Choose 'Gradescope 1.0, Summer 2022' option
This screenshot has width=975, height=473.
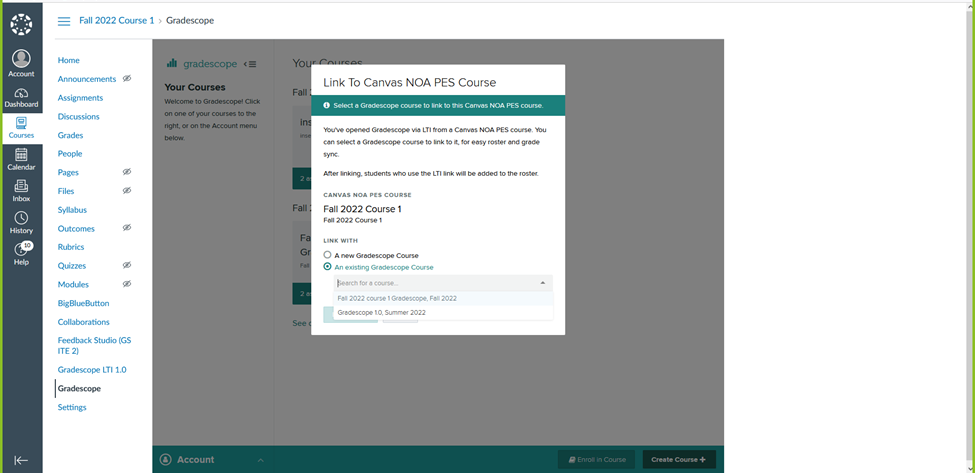coord(443,313)
